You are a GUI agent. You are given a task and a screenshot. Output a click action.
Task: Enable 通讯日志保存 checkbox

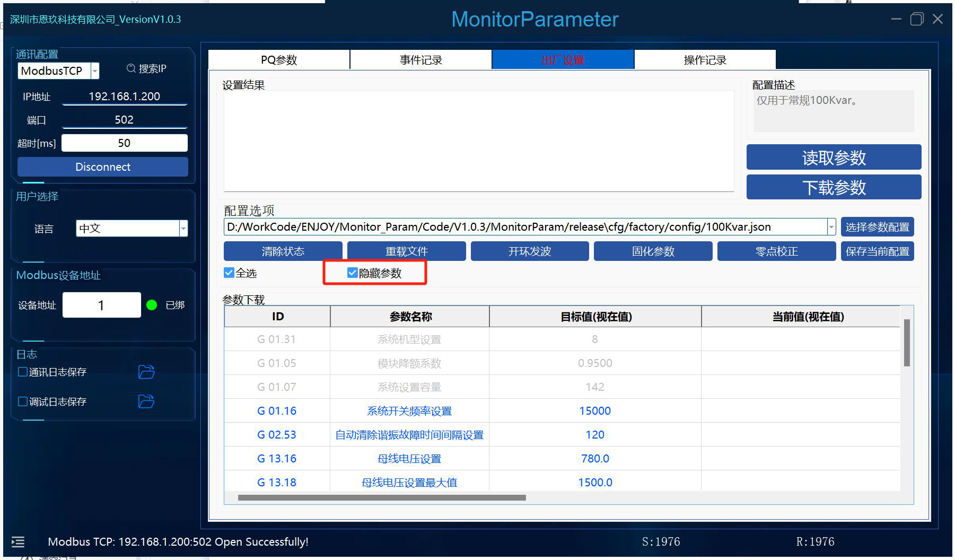(23, 372)
